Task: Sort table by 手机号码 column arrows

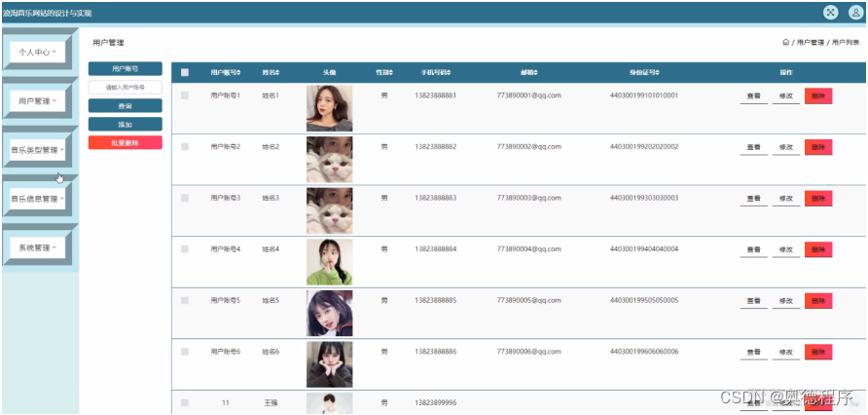Action: tap(449, 73)
